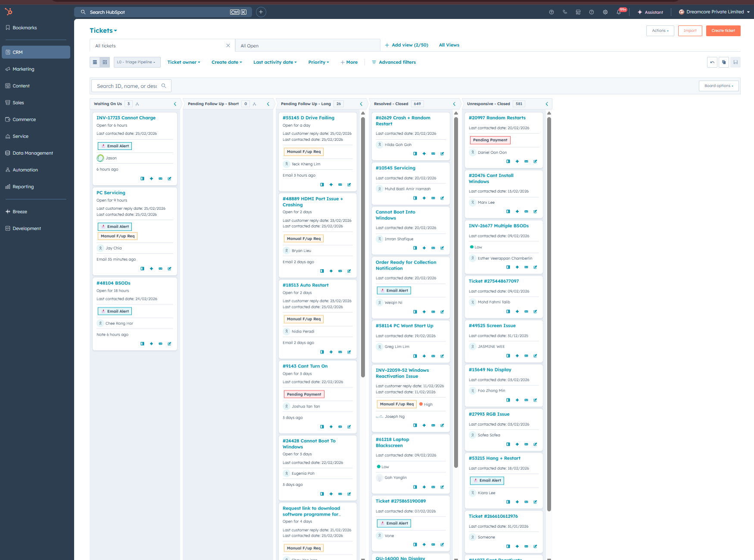
Task: Open the Ticket owner filter dropdown
Action: 184,62
